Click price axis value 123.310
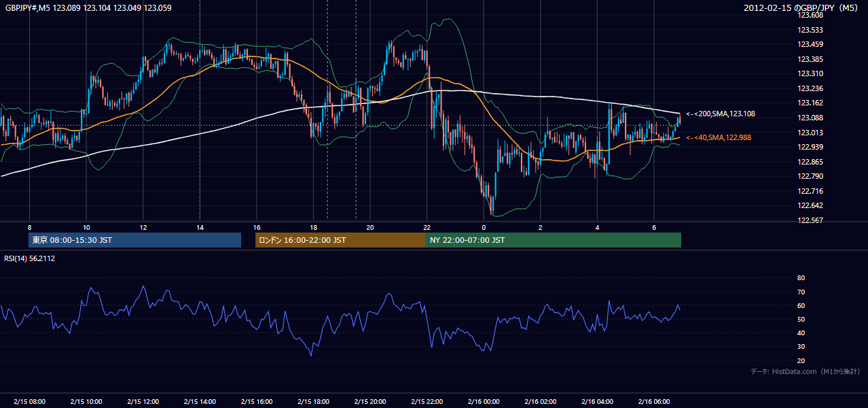Viewport: 868px width, 408px height. 810,73
